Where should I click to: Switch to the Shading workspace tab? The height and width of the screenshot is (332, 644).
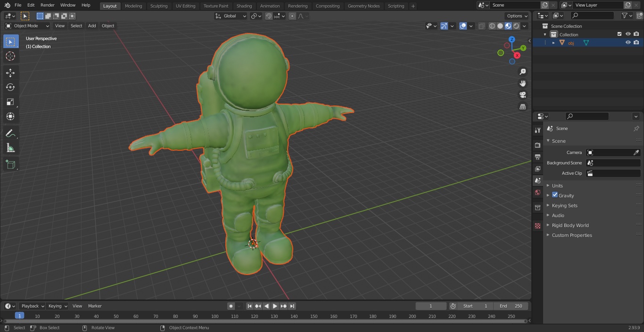pyautogui.click(x=244, y=6)
